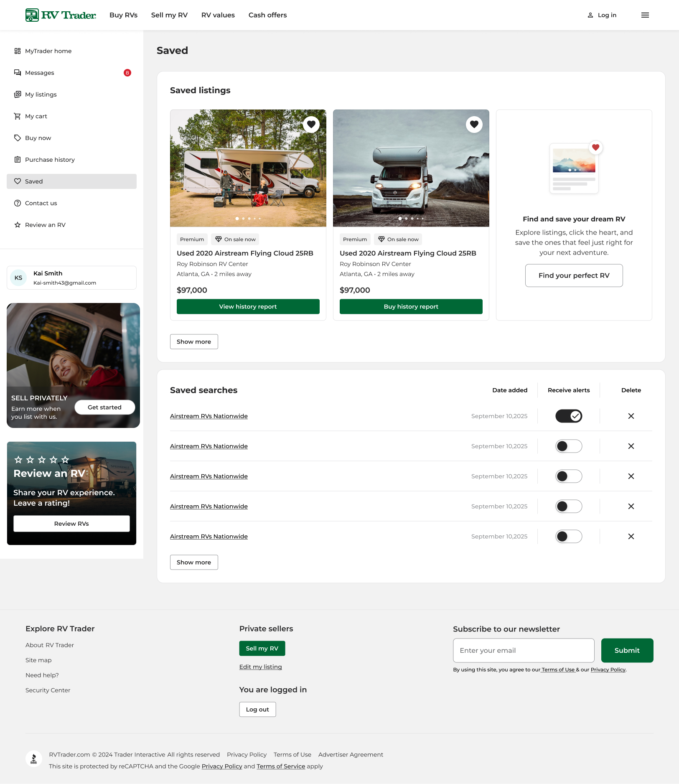Enable alerts for fifth saved search

click(569, 537)
